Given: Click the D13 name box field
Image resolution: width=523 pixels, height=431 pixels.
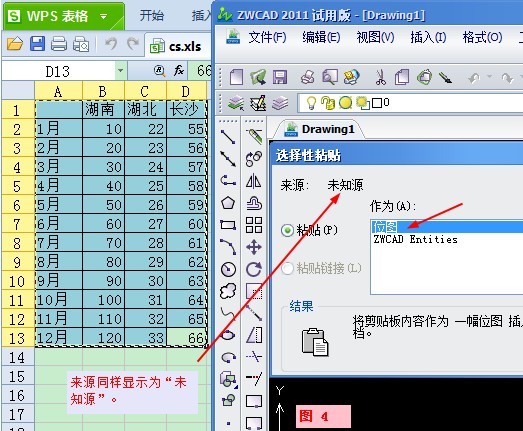Looking at the screenshot, I should (x=58, y=71).
